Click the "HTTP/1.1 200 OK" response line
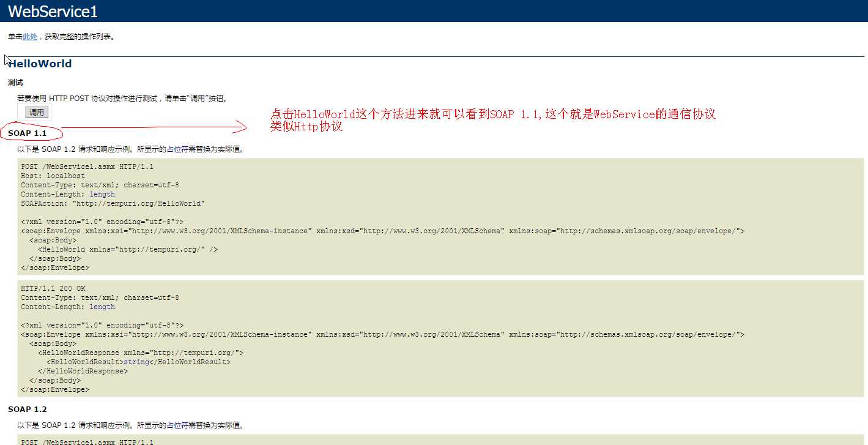868x445 pixels. 53,288
